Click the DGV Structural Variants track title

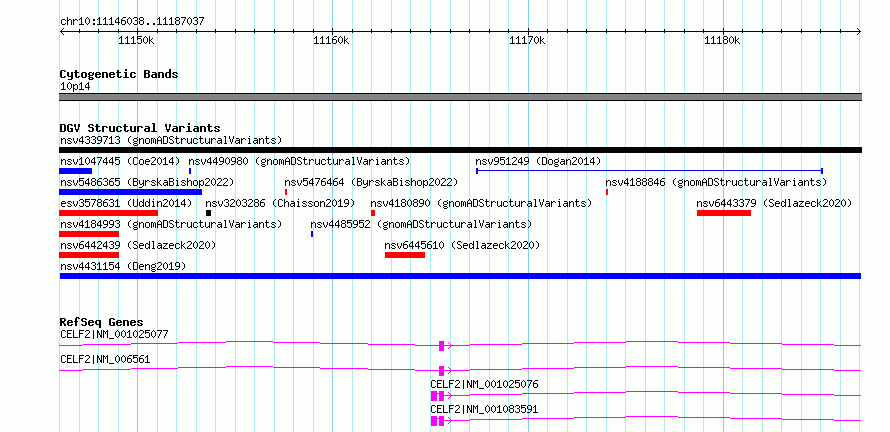[x=140, y=128]
